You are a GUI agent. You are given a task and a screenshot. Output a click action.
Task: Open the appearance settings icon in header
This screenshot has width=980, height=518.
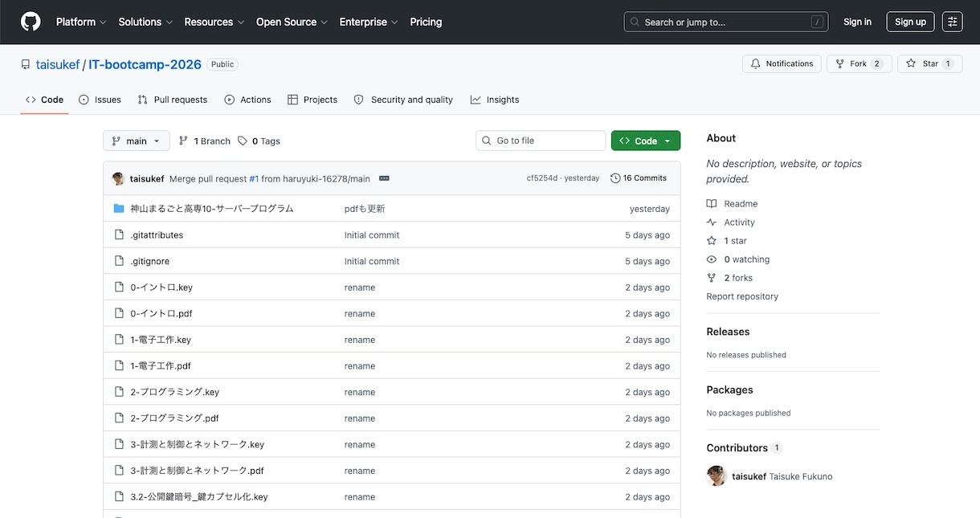click(952, 22)
